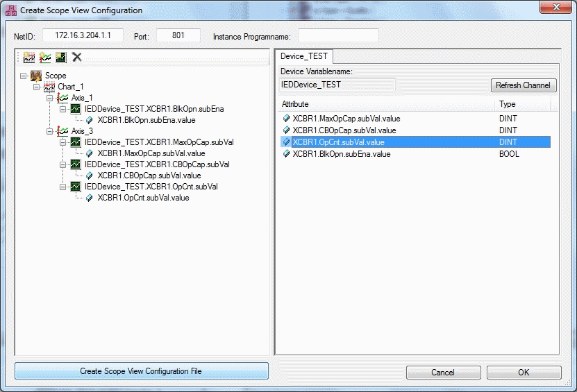Select XCBR1.OpCnt.subVal.value text in tree
577x392 pixels.
143,198
